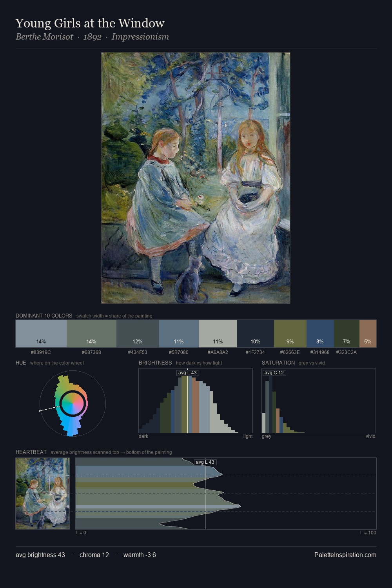Screen dimensions: 392x588
Task: Open the main painting image
Action: coord(196,178)
